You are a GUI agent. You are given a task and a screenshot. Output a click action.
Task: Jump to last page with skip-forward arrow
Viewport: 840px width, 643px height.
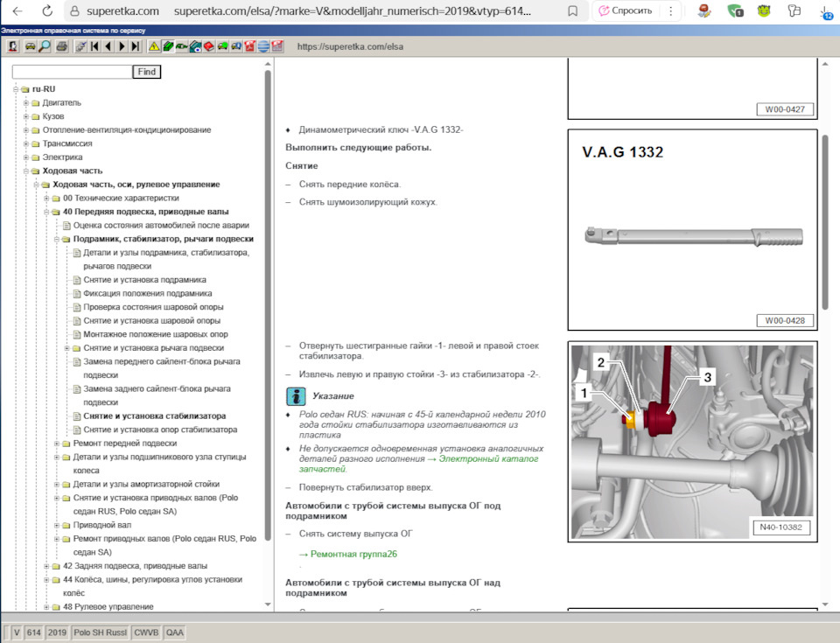tap(136, 46)
